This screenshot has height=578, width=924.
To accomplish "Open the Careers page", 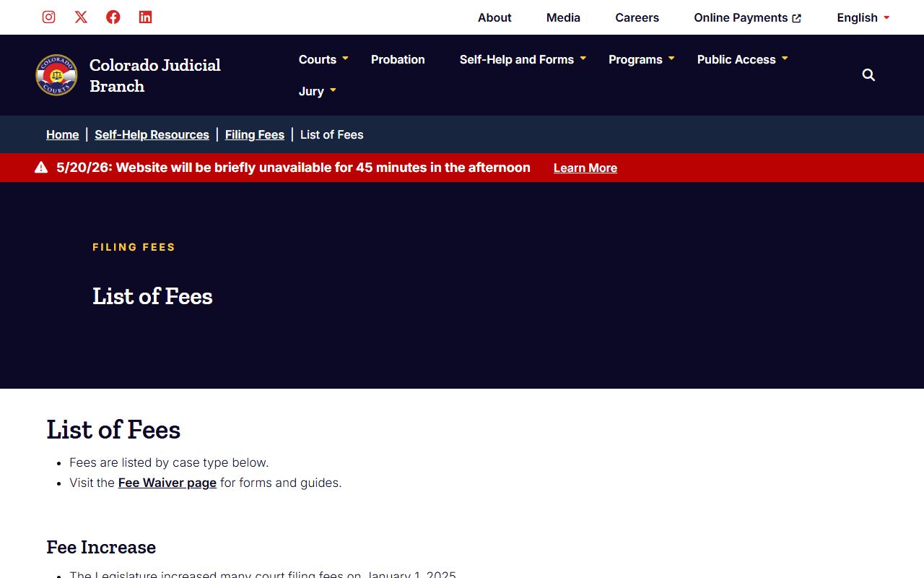I will pyautogui.click(x=637, y=17).
